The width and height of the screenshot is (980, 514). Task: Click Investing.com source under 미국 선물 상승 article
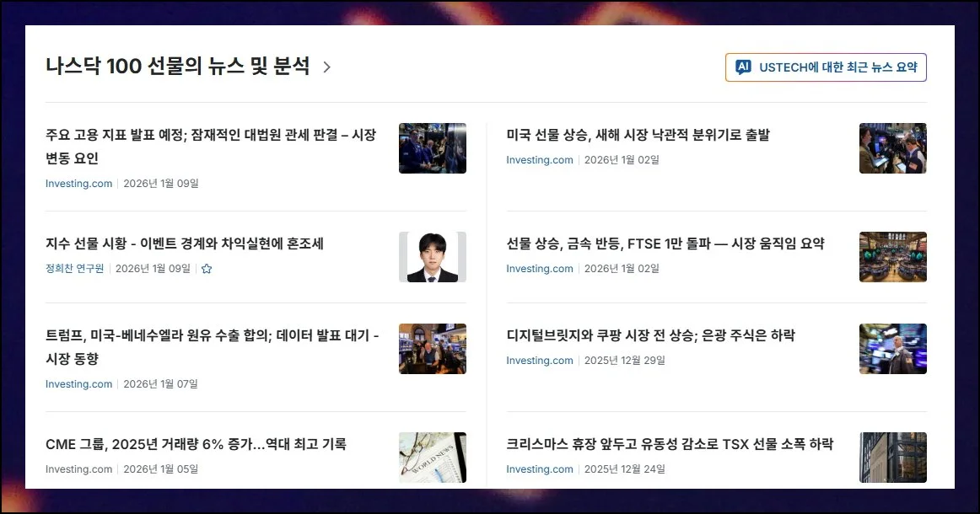540,160
